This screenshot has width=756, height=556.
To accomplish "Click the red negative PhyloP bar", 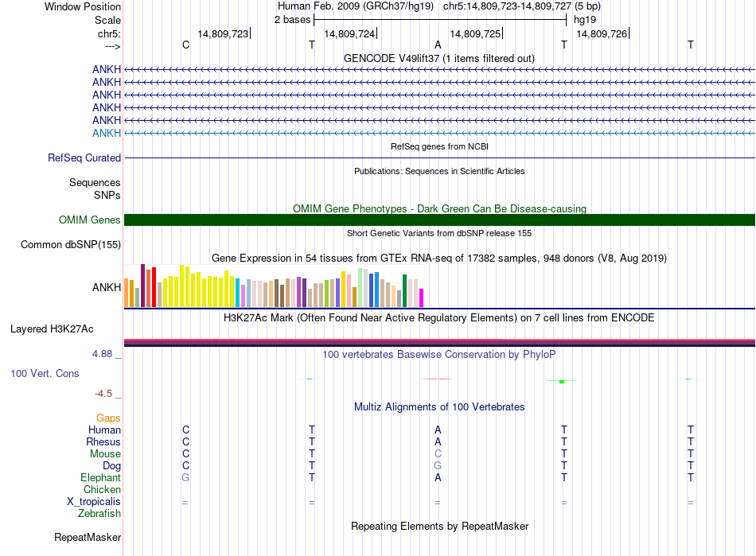I will 438,379.
